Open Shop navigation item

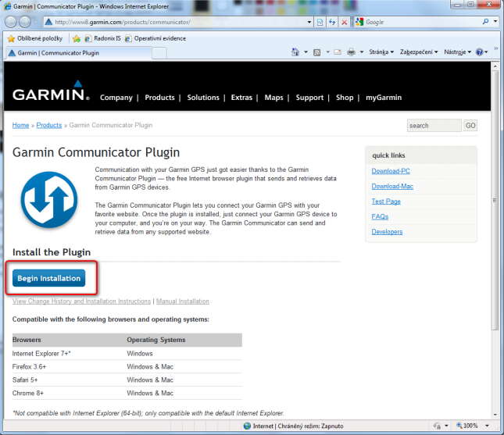(345, 98)
